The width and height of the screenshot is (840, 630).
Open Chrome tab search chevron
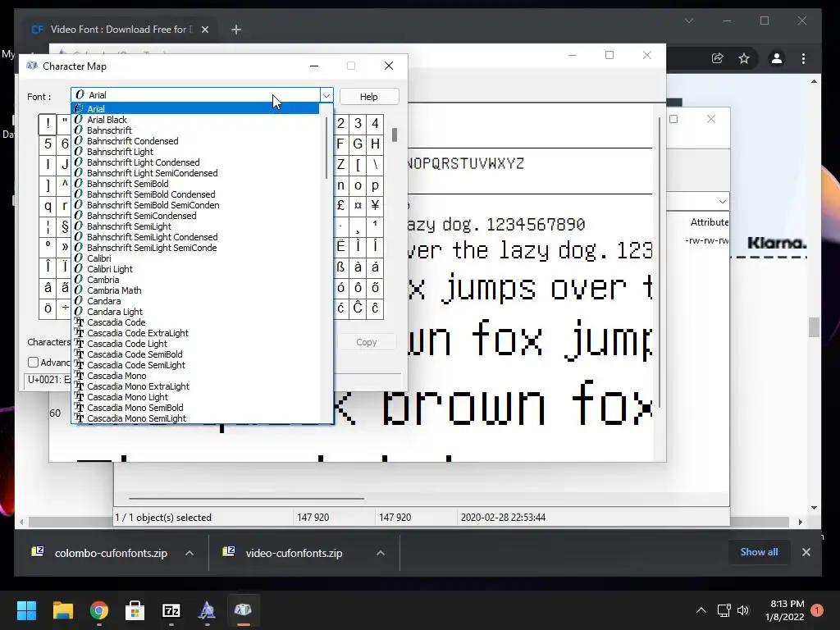[689, 21]
